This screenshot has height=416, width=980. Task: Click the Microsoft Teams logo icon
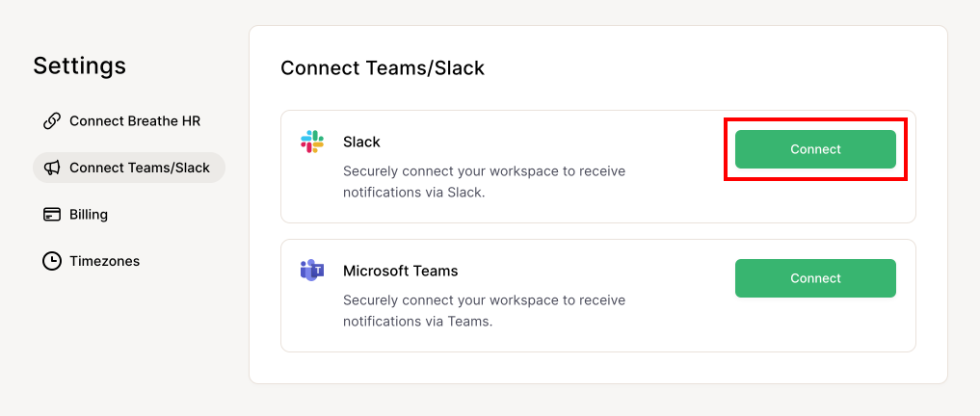click(312, 271)
